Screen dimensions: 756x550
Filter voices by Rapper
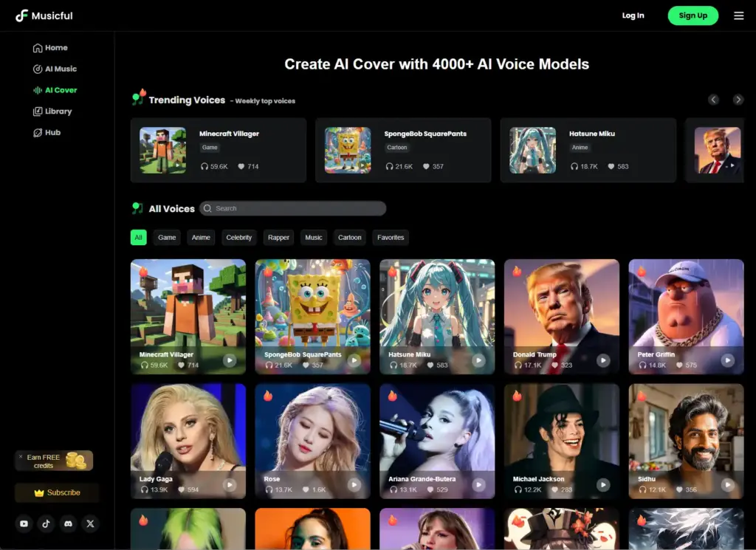coord(278,237)
